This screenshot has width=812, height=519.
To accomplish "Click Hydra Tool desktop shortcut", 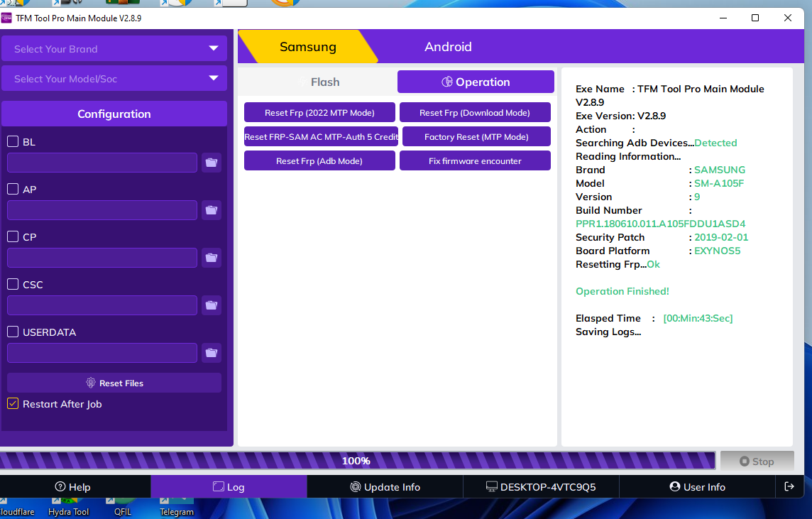I will click(x=68, y=508).
